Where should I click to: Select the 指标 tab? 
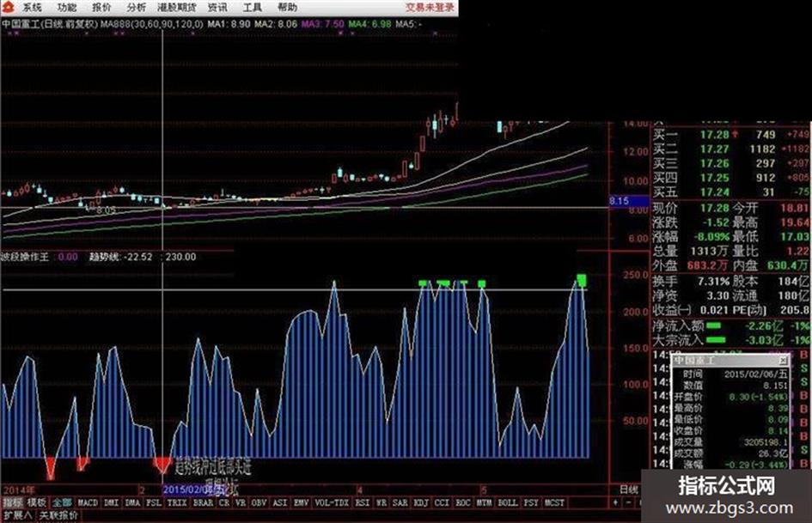pyautogui.click(x=12, y=502)
